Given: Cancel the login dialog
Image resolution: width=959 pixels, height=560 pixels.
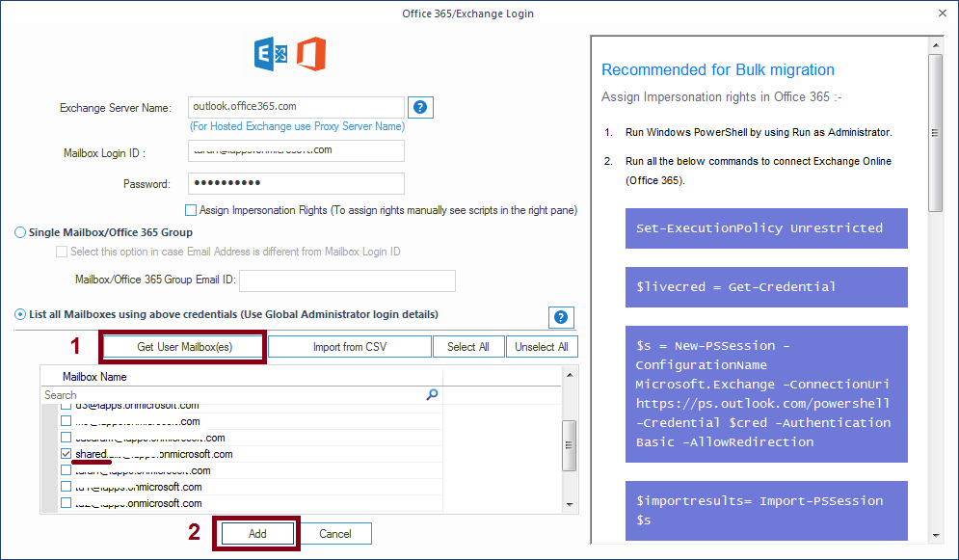Looking at the screenshot, I should pos(335,534).
